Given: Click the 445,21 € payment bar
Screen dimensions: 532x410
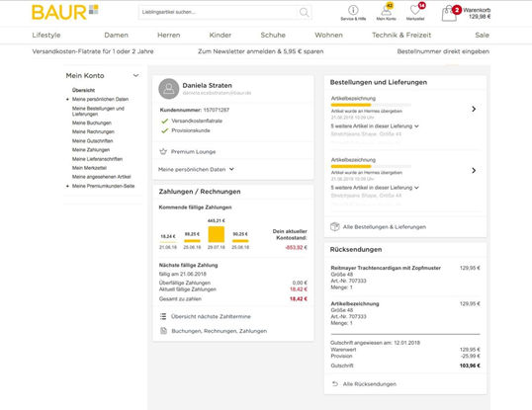Looking at the screenshot, I should pos(217,234).
